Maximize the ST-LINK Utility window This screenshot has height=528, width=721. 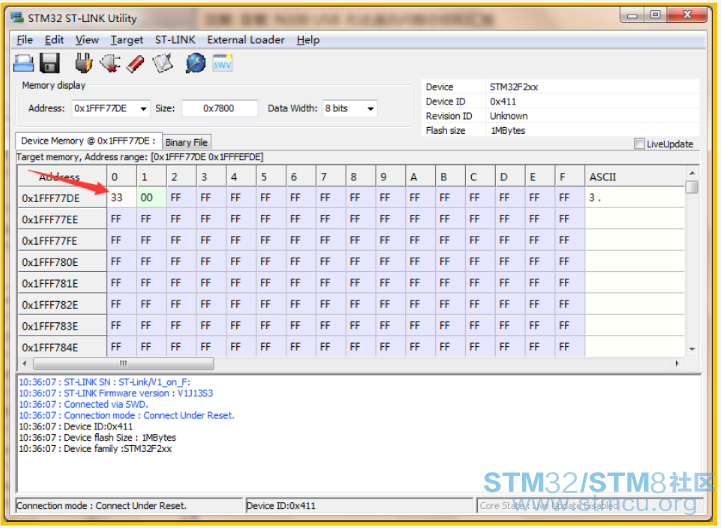[655, 15]
